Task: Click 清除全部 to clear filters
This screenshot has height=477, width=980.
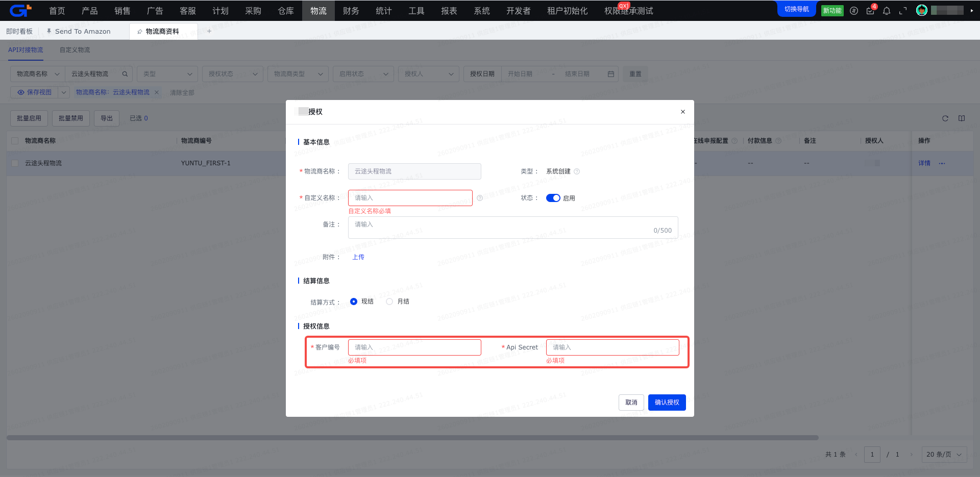Action: click(x=182, y=93)
